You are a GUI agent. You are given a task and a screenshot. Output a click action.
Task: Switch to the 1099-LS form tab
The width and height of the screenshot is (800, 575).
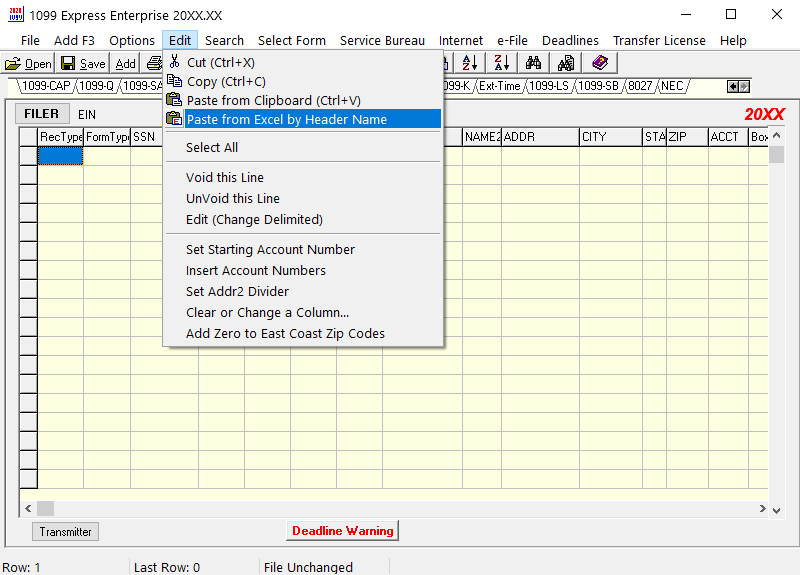click(x=549, y=86)
